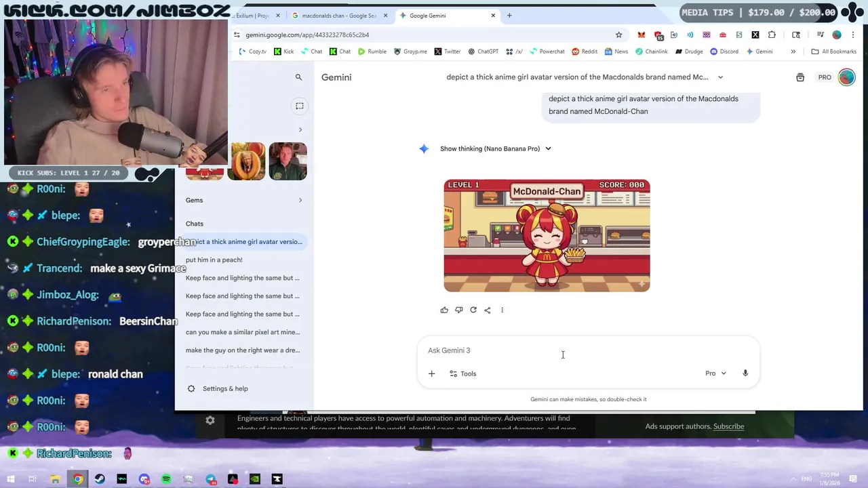
Task: Bookmark this page with the star icon
Action: (x=618, y=35)
